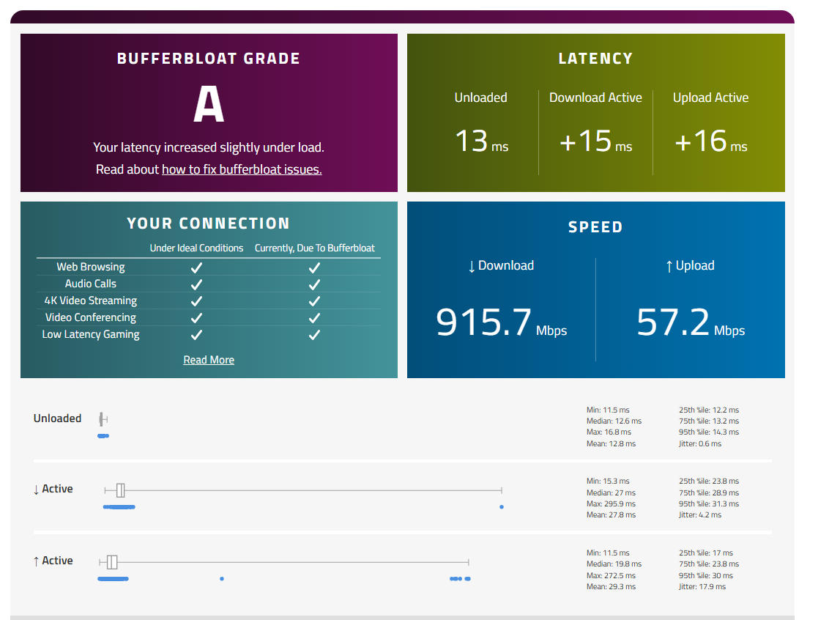Click 'Your latency increased slightly under load.' text
840x620 pixels.
[209, 147]
